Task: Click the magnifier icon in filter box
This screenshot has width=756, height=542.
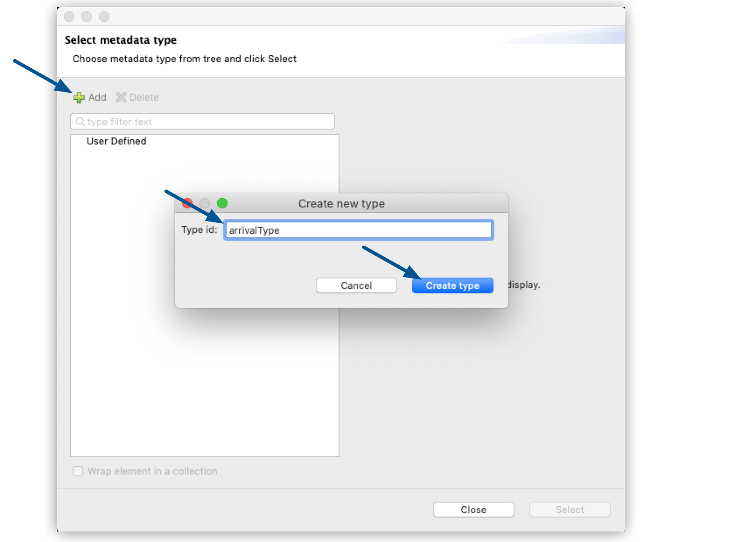Action: point(80,122)
